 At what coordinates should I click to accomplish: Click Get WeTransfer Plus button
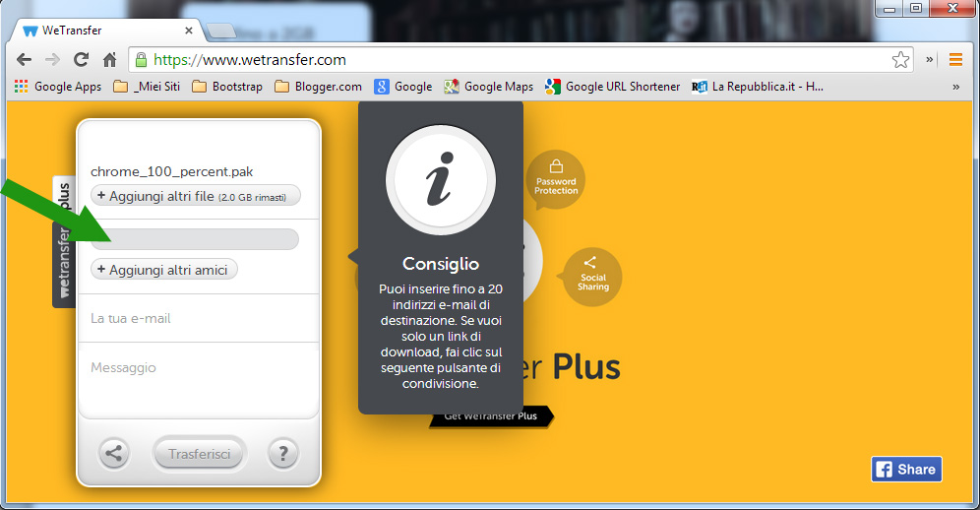[x=491, y=417]
